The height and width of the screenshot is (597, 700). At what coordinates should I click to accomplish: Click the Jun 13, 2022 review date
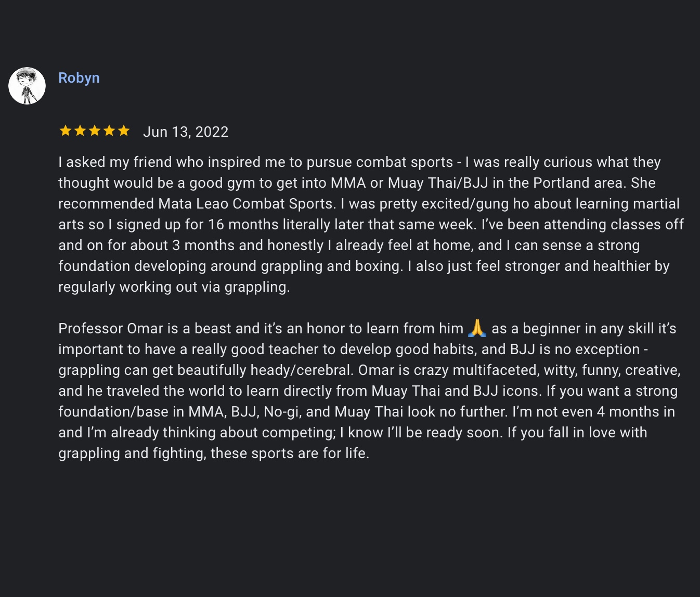186,132
